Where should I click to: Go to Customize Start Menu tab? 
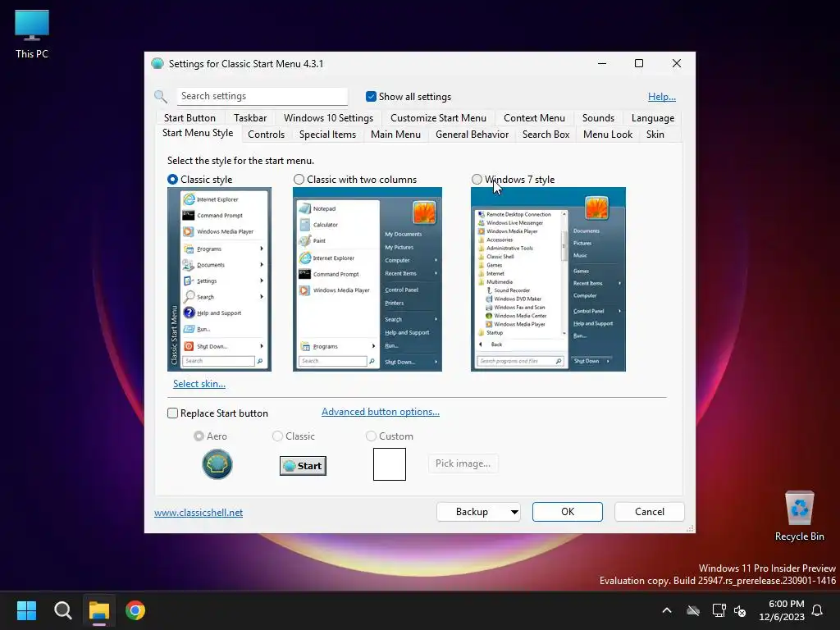pyautogui.click(x=438, y=118)
